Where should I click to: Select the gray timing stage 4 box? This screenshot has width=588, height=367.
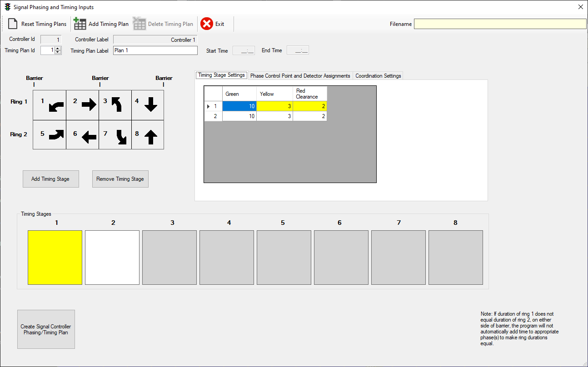[227, 258]
